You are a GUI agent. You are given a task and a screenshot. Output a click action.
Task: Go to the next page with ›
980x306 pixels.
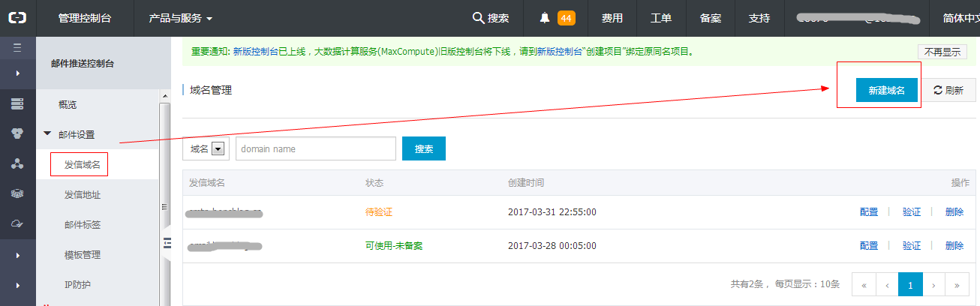coord(933,285)
